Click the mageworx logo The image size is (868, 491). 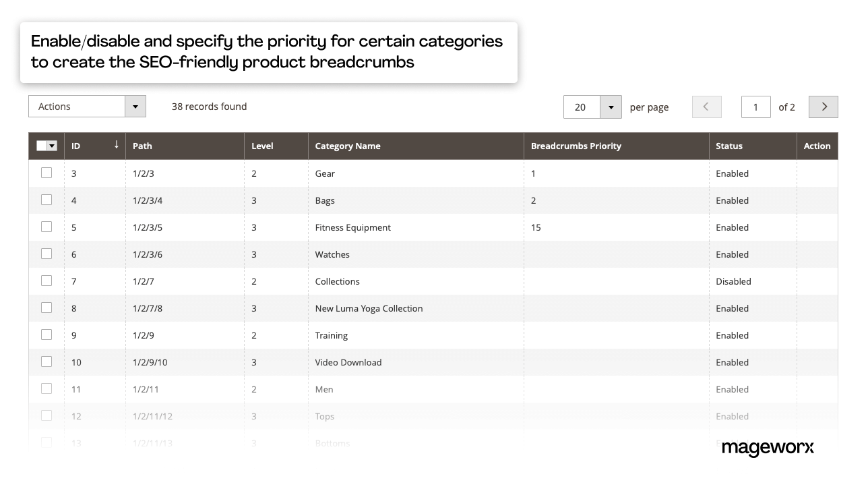[768, 448]
